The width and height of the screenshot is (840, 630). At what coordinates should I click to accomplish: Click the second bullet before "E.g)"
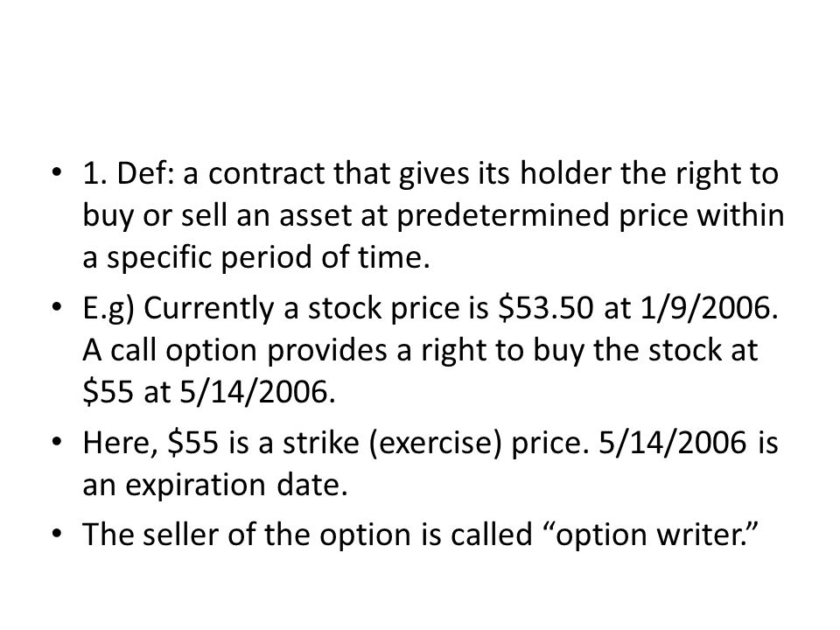click(x=57, y=308)
